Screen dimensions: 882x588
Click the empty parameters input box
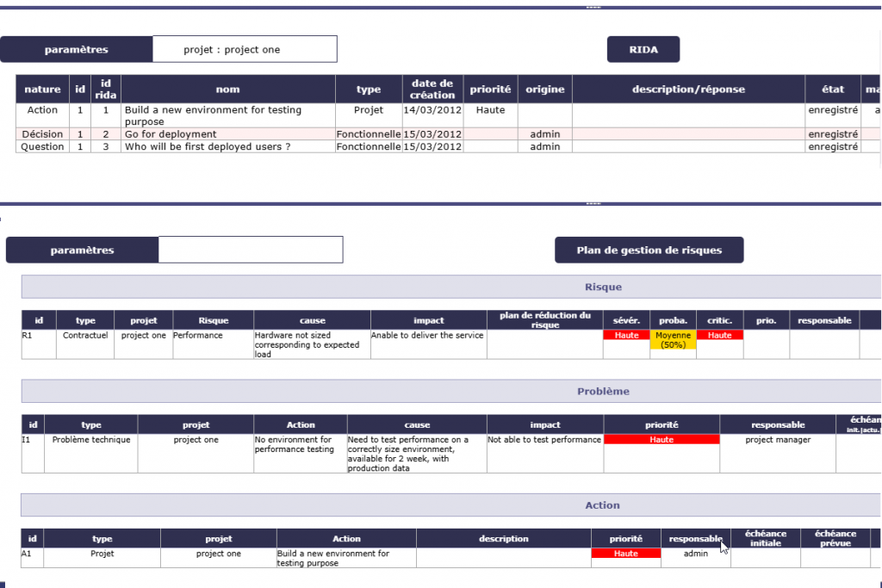251,250
